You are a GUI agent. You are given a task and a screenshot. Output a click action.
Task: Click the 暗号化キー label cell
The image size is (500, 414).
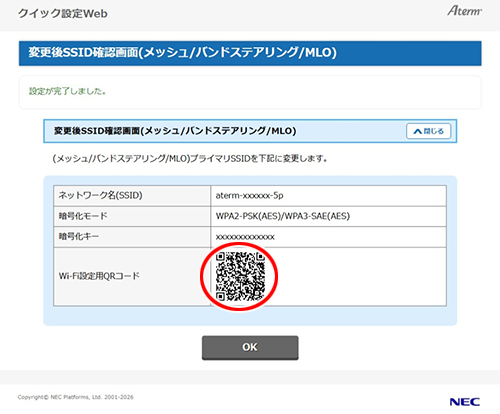[132, 237]
